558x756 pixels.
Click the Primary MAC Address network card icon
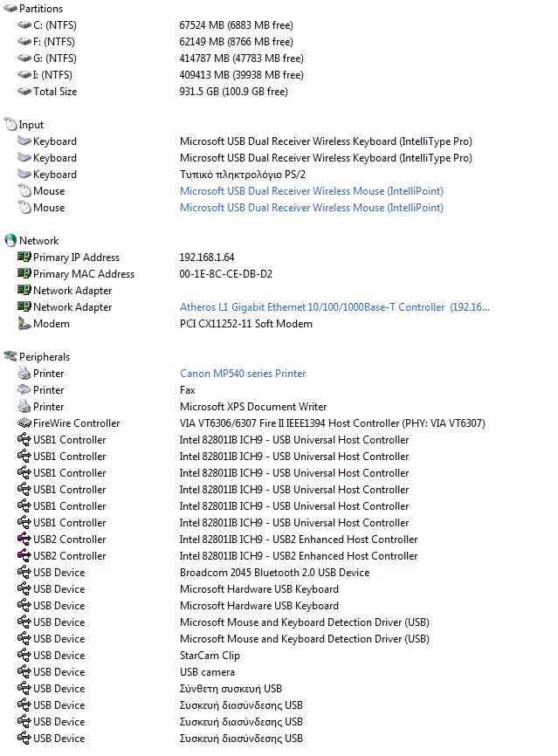pyautogui.click(x=24, y=273)
